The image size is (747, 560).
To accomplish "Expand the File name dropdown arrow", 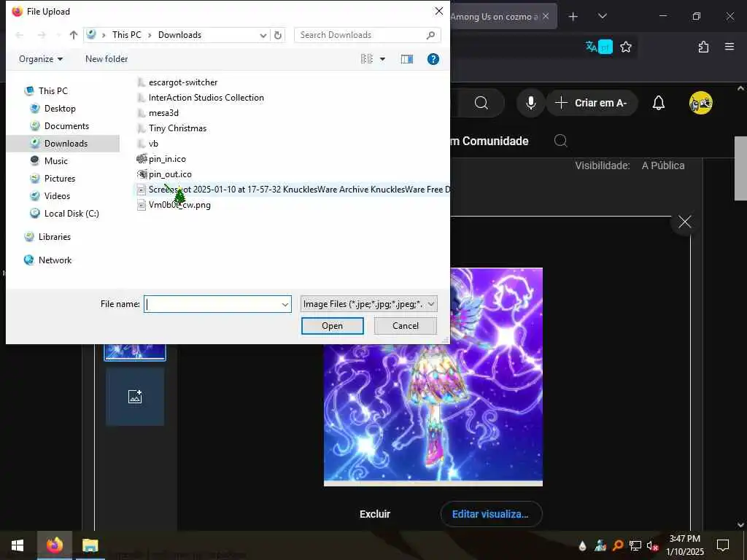I will click(285, 304).
